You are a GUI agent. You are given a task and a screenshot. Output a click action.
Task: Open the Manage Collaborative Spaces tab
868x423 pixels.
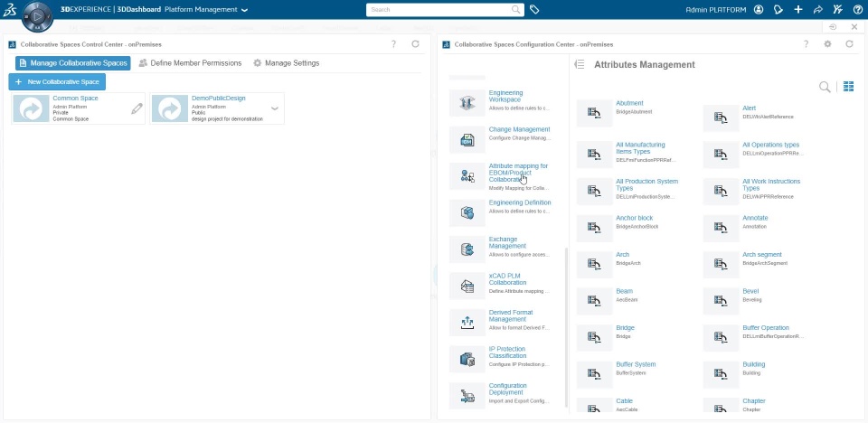pyautogui.click(x=73, y=63)
